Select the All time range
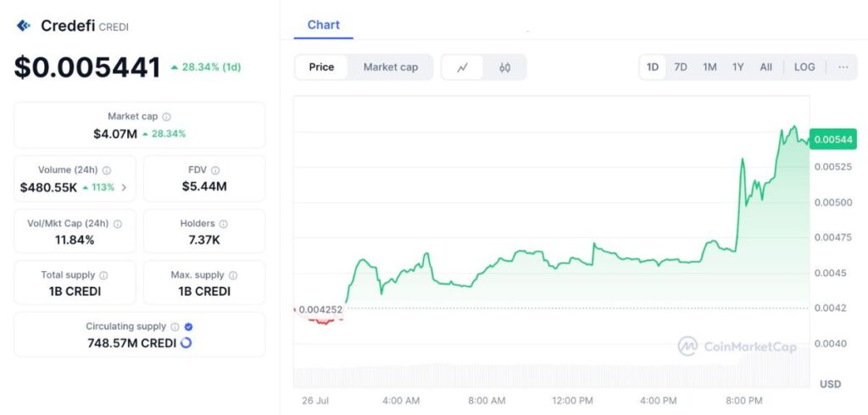Image resolution: width=868 pixels, height=415 pixels. [x=765, y=68]
